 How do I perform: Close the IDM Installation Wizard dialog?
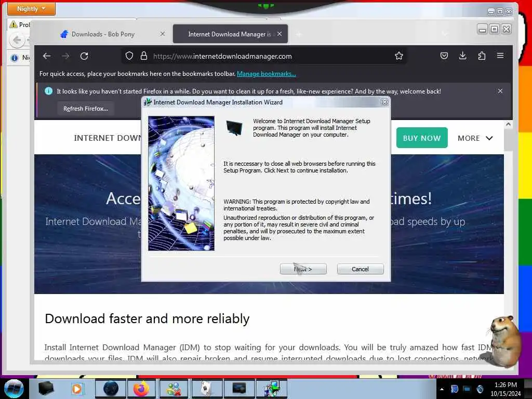click(x=384, y=102)
